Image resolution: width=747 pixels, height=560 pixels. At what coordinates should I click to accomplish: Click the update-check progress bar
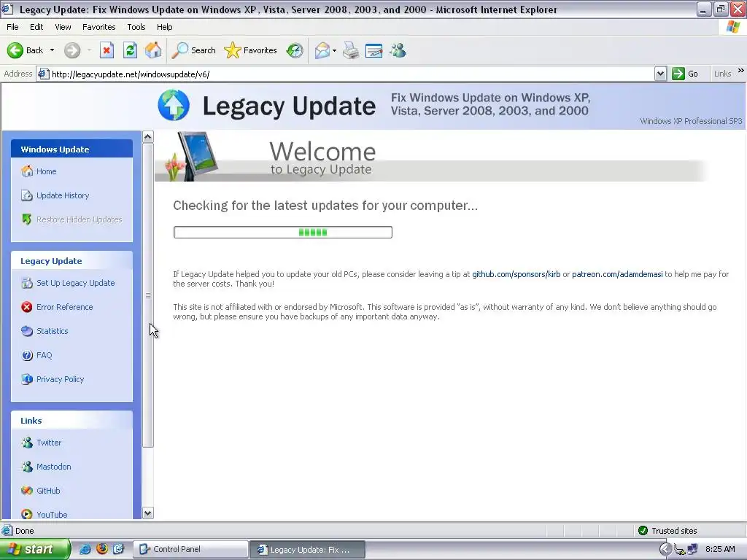pos(283,233)
